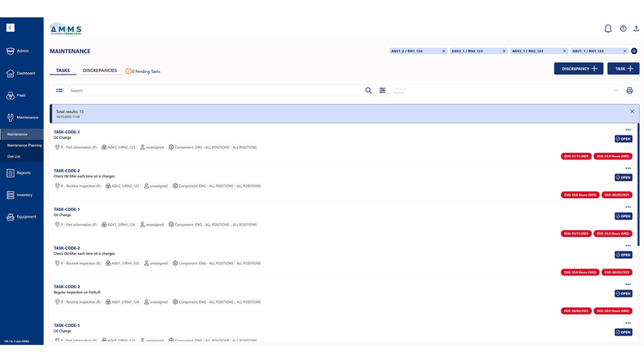Open the Equipment section
The image size is (644, 362).
(21, 217)
